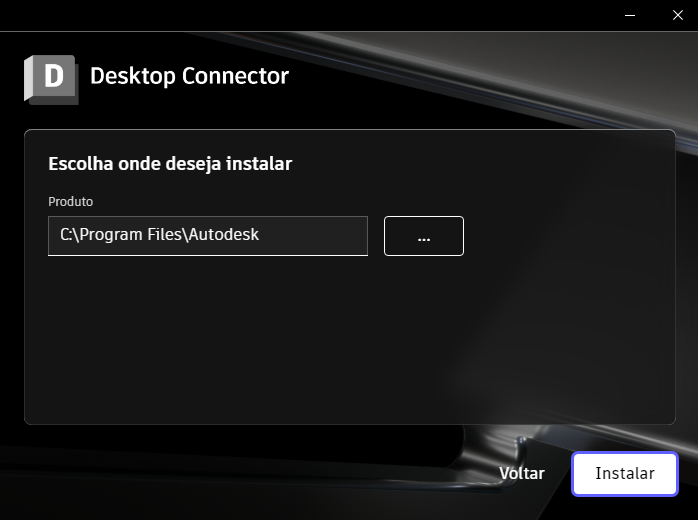Focus the C:\Program Files\Autodesk path field
698x520 pixels.
pos(208,236)
